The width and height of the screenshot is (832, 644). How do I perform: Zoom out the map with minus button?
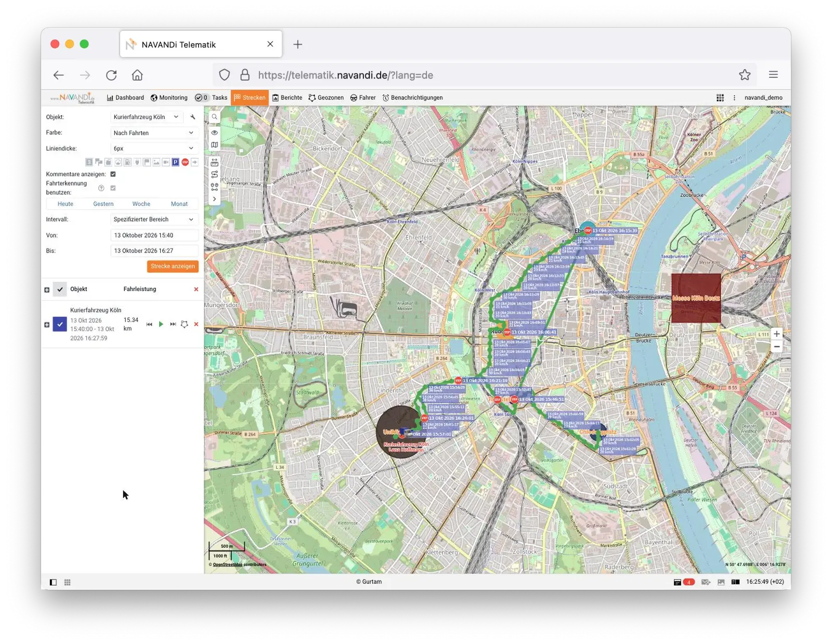(x=776, y=347)
